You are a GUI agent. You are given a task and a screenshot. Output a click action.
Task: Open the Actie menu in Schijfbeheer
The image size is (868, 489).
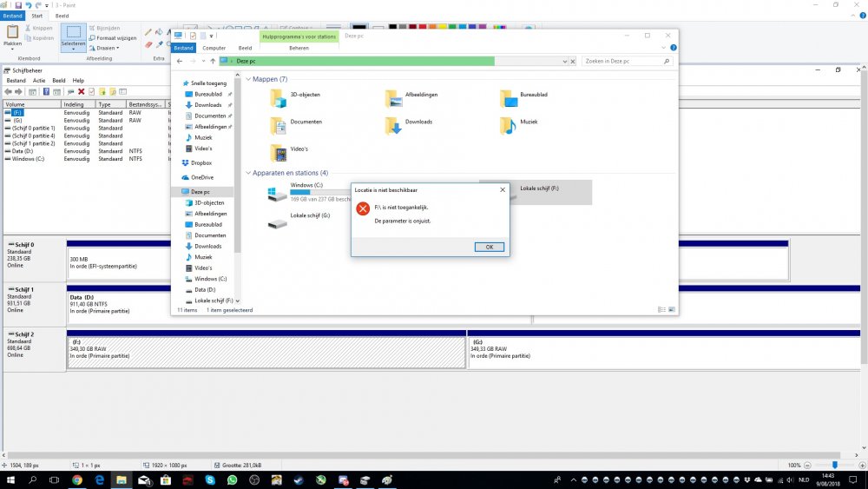pos(39,80)
